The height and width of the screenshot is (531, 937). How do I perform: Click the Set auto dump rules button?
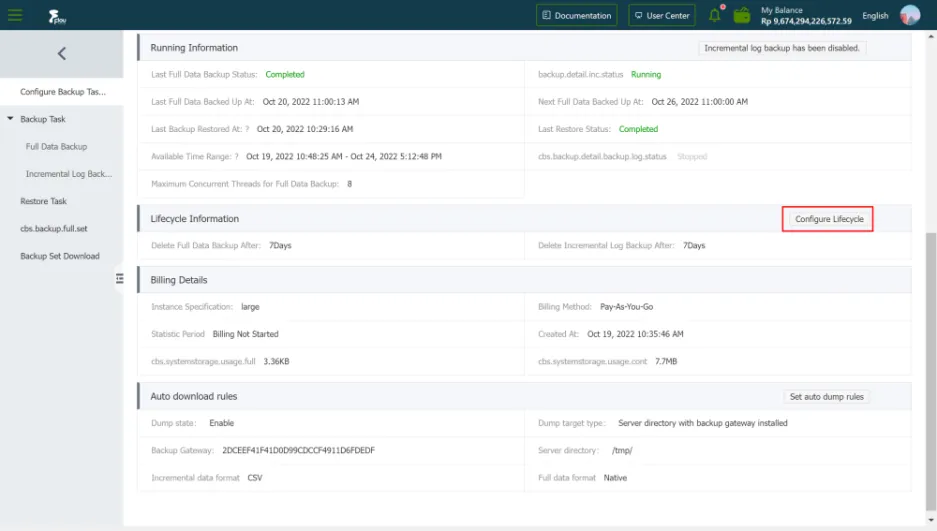point(826,397)
